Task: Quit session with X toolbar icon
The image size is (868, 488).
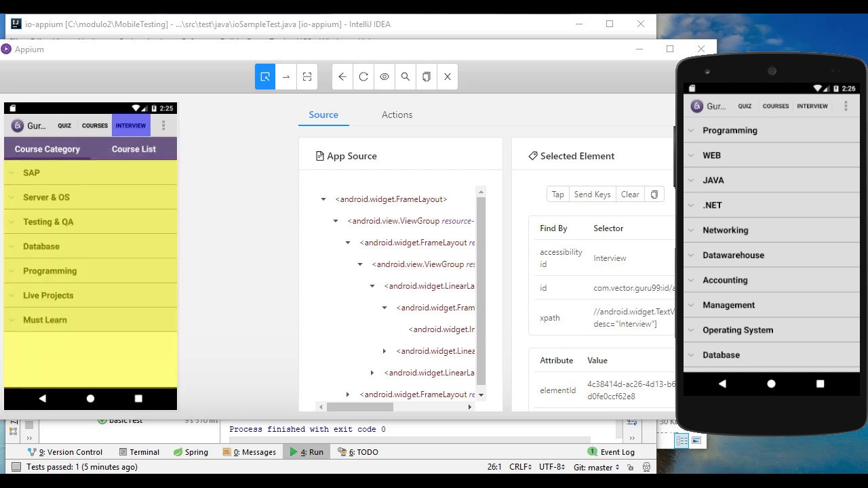Action: [x=448, y=77]
